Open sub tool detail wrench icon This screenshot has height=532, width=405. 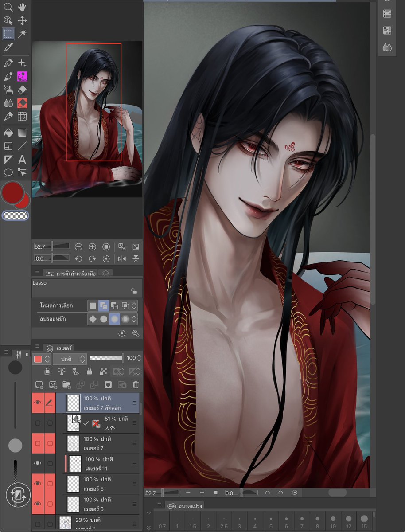point(136,333)
